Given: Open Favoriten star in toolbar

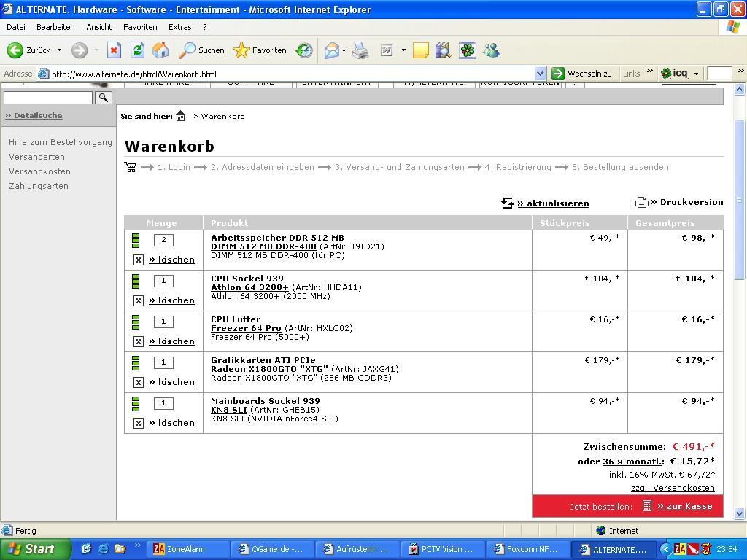Looking at the screenshot, I should 260,50.
